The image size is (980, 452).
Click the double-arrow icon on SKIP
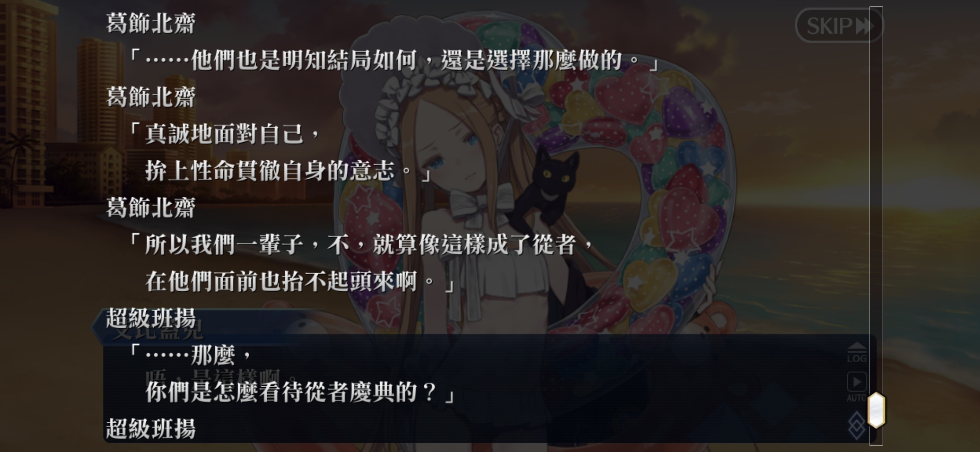[865, 26]
